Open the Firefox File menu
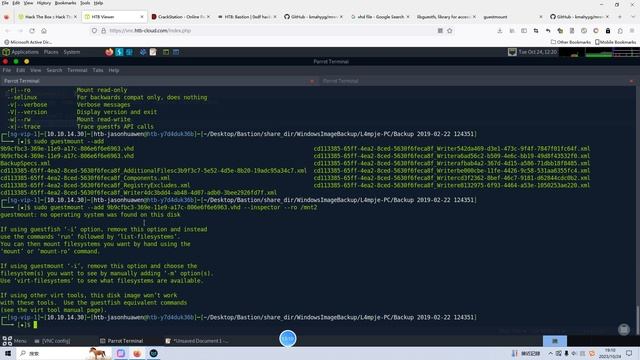This screenshot has width=640, height=360. 5,3
